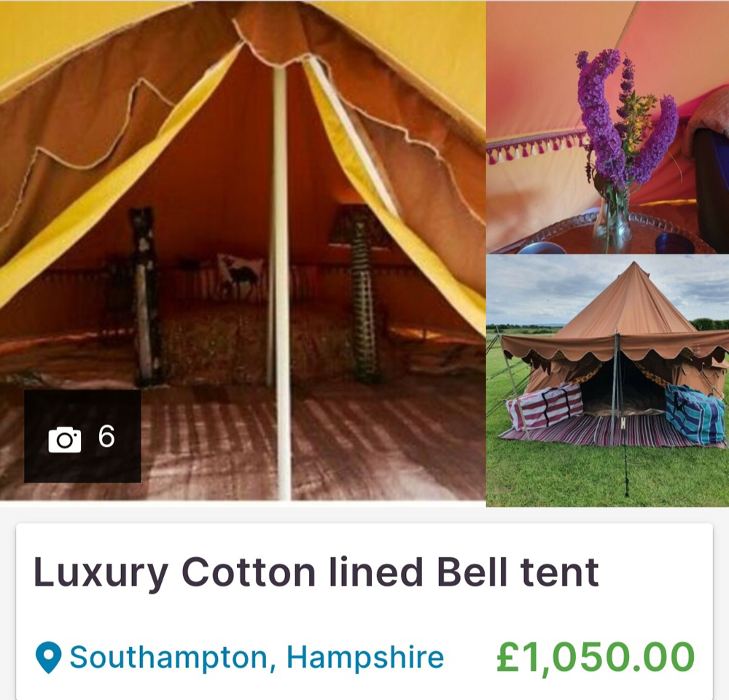This screenshot has width=729, height=700.
Task: Click the blue striped bag beside tent entrance
Action: tap(695, 414)
